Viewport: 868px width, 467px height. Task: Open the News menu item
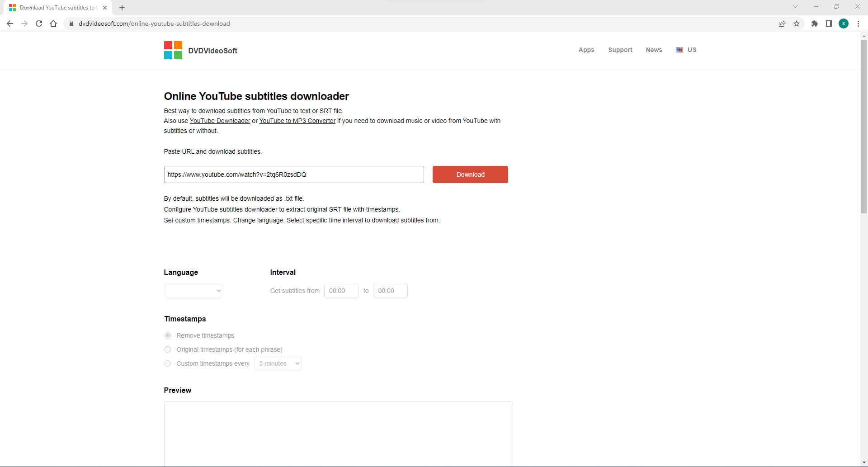654,50
